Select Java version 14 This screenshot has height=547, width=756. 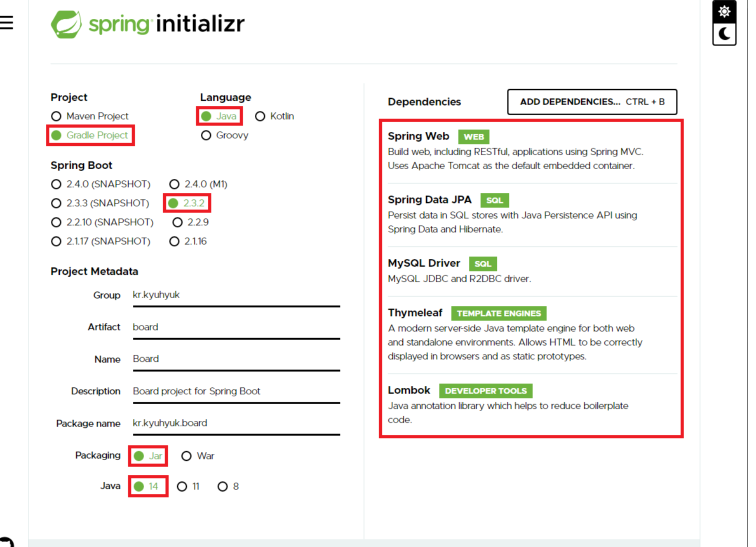(146, 486)
